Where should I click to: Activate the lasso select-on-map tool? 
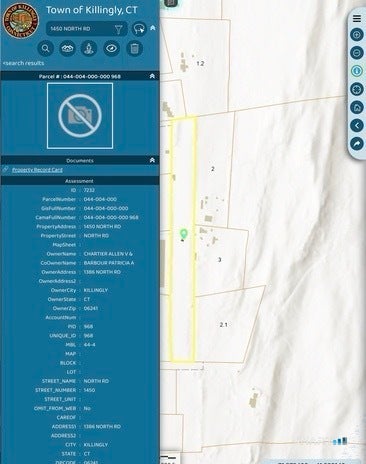139,29
